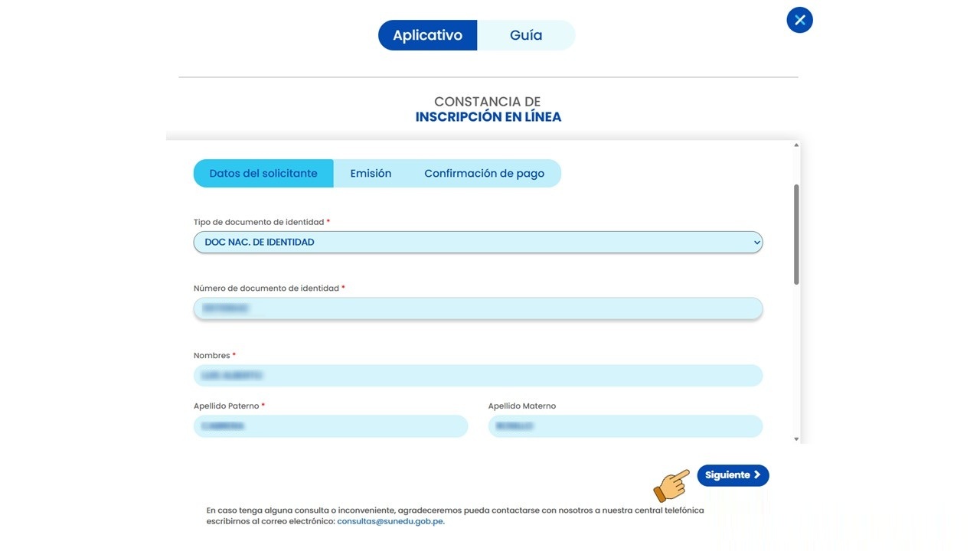The width and height of the screenshot is (980, 551).
Task: Click the scrollbar up arrow
Action: pyautogui.click(x=795, y=144)
